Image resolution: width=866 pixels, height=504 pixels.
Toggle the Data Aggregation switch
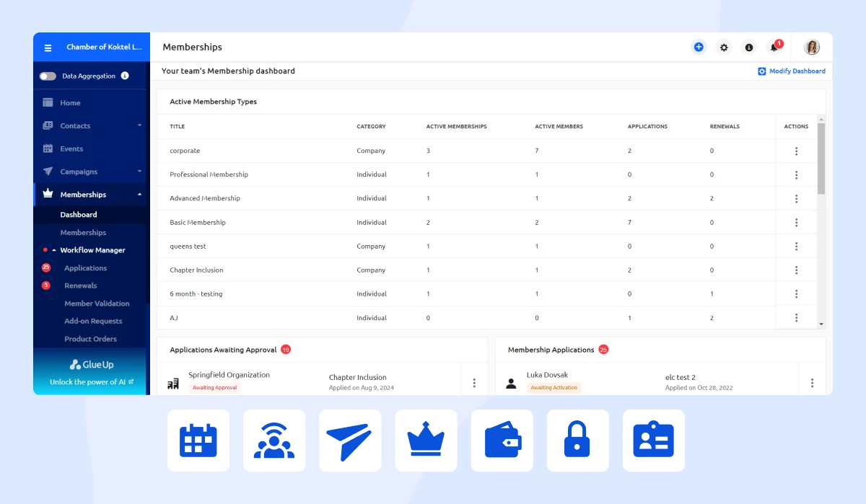(46, 76)
